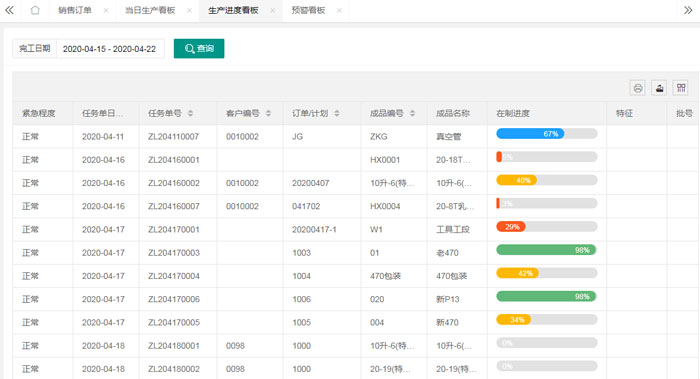
Task: Click task number ZL204180001
Action: tap(174, 346)
